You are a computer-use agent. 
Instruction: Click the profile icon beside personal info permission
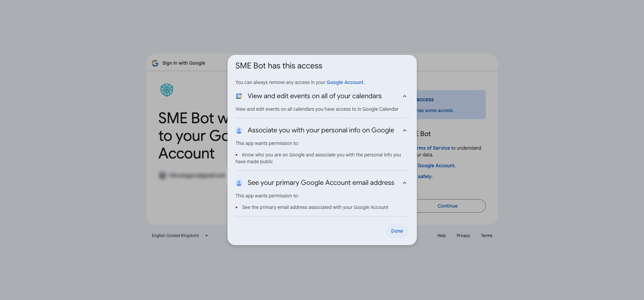pos(239,130)
